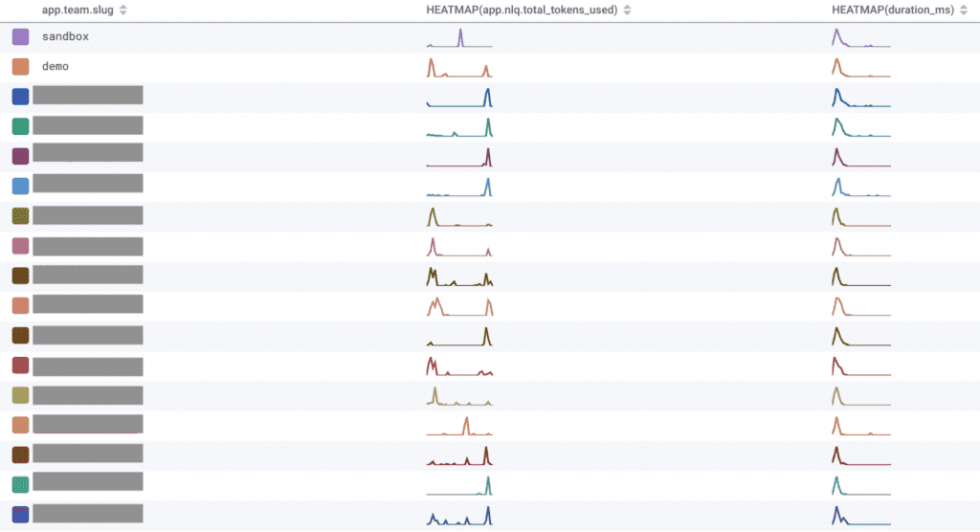Open the pink row's token heatmap sparkline
This screenshot has width=980, height=532.
459,247
